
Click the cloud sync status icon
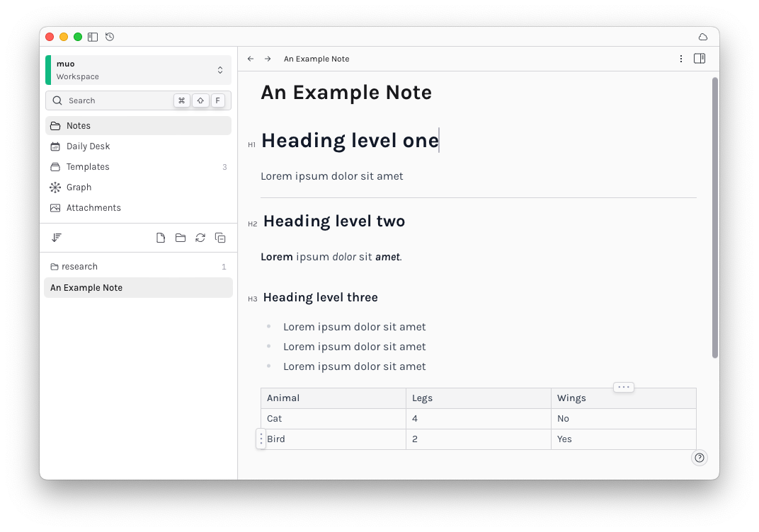[702, 37]
